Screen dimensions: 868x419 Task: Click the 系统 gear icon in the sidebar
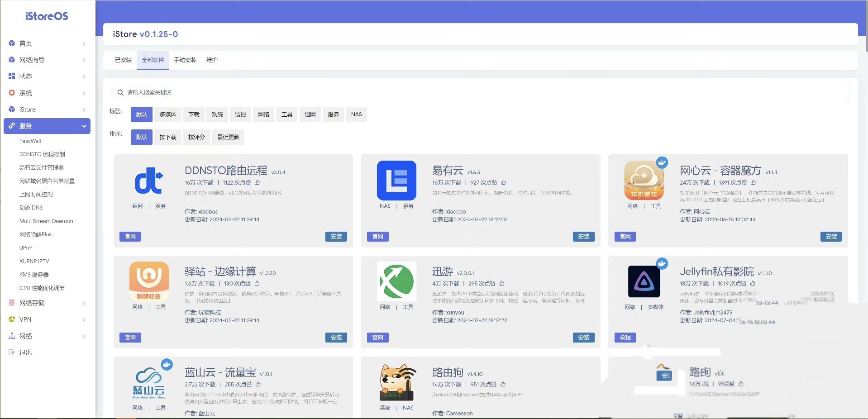(x=12, y=93)
